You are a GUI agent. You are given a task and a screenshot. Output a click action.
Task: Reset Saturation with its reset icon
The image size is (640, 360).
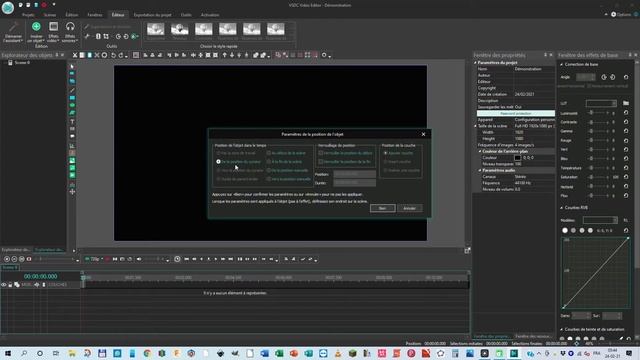coord(626,177)
